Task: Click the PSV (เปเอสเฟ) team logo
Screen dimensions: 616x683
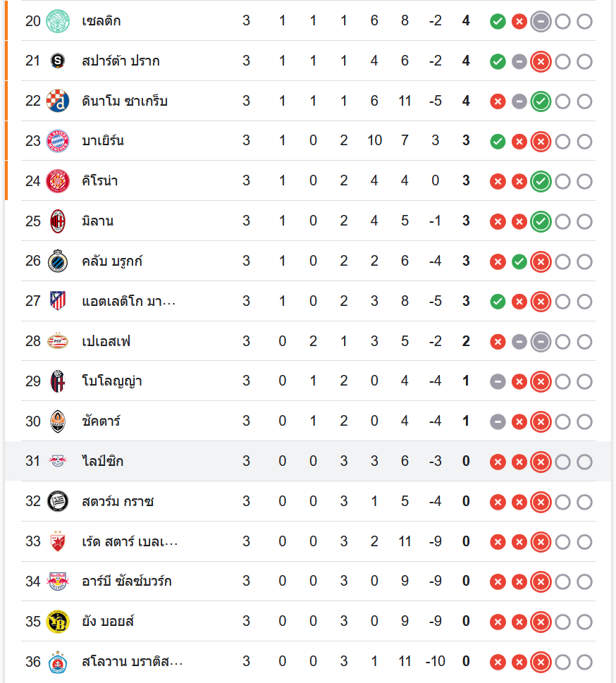Action: click(x=58, y=342)
